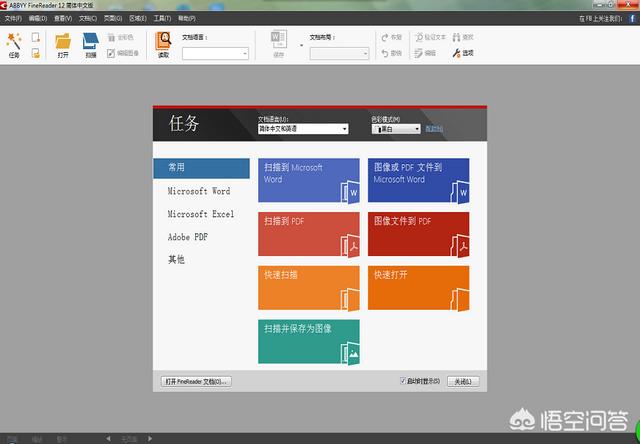Click the 选项 (Options) toolbar icon

(x=463, y=53)
